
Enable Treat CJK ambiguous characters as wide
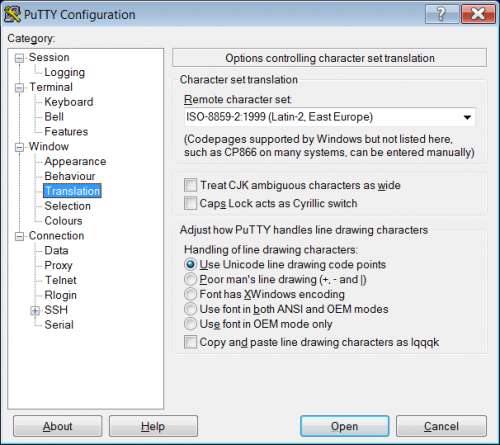[190, 185]
